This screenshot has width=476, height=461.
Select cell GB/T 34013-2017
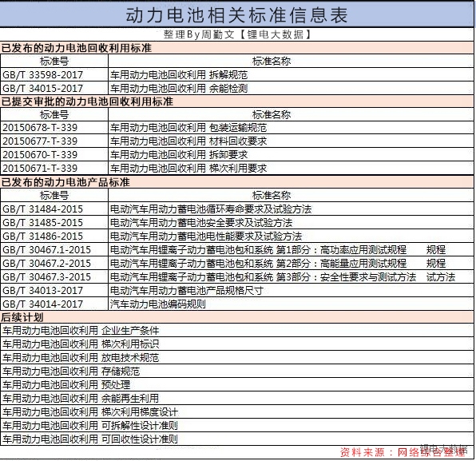tap(54, 290)
